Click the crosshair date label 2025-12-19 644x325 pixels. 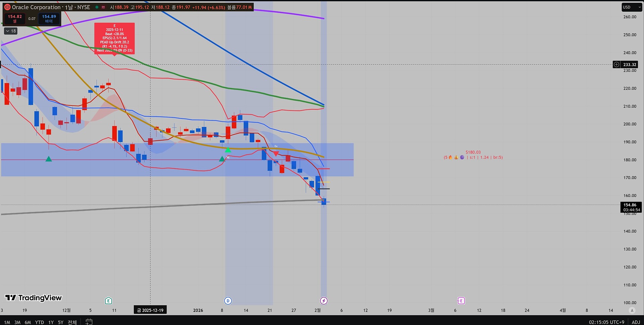coord(150,310)
